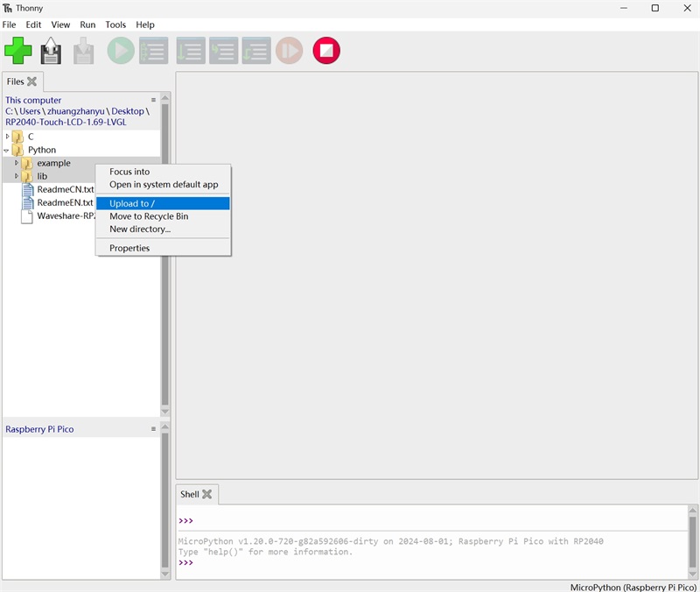Screen dimensions: 700x592
Task: Choose Focus into from context menu
Action: pos(163,172)
